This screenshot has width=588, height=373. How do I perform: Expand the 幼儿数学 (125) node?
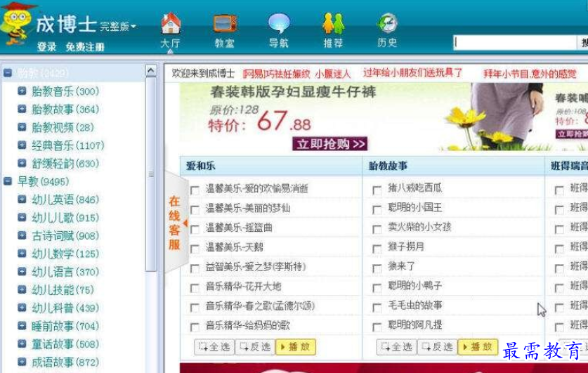click(x=22, y=254)
